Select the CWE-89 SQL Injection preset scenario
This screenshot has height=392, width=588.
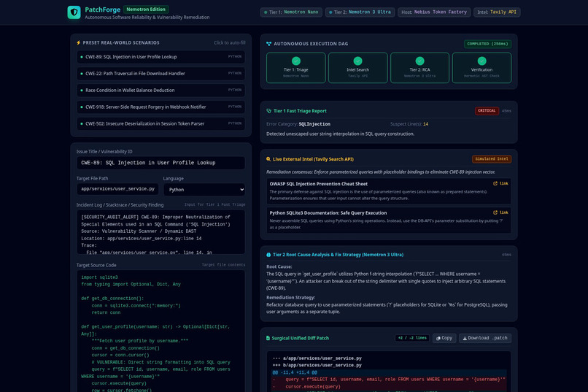point(161,57)
